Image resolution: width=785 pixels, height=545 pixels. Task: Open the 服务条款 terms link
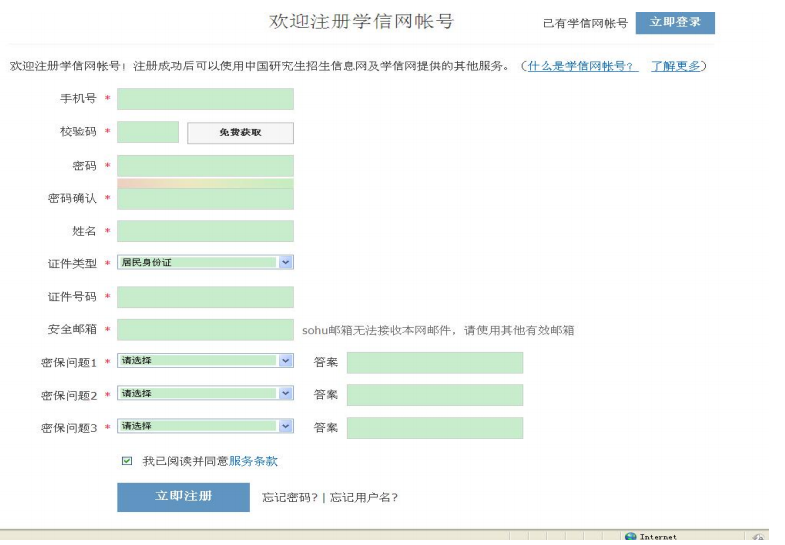point(253,461)
